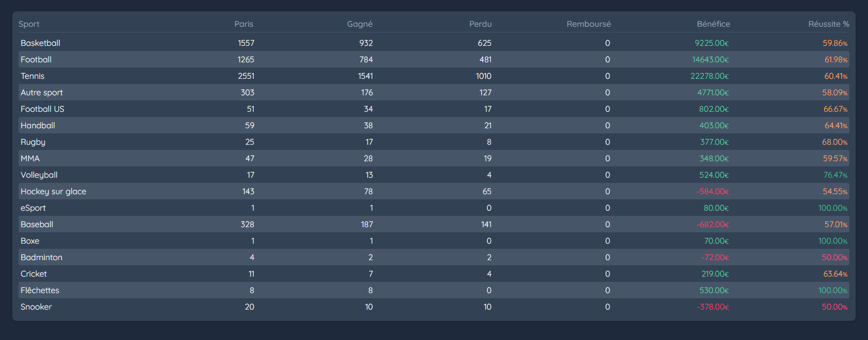Click the -682.00€ Baseball loss value
Viewport: 868px width, 340px height.
click(712, 225)
